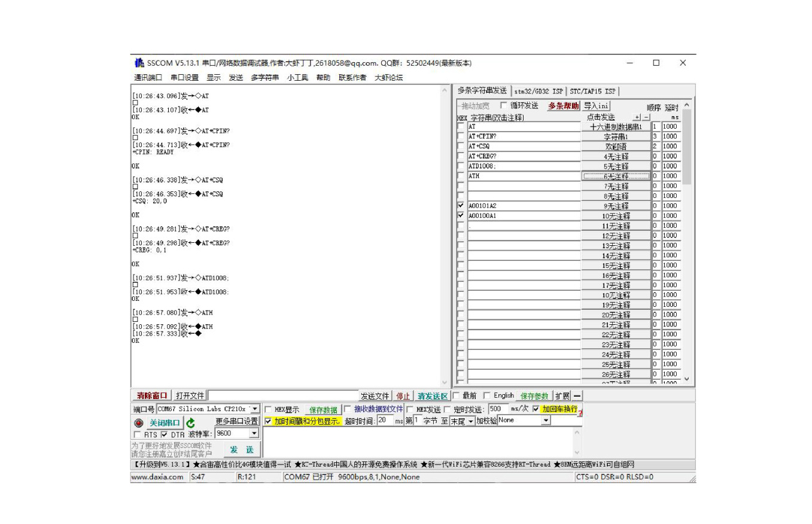Click the 保存参数 button
Image resolution: width=812 pixels, height=524 pixels.
click(x=534, y=396)
